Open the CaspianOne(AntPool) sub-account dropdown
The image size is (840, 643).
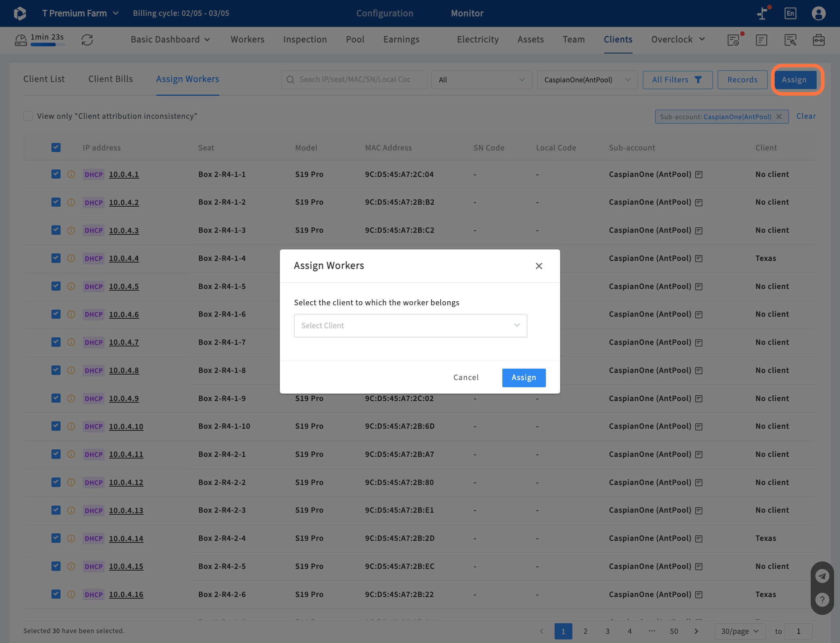click(x=587, y=80)
